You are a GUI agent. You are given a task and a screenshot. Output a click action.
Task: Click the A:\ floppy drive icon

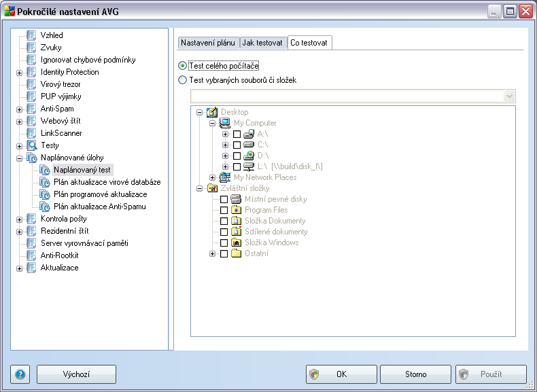tap(249, 134)
